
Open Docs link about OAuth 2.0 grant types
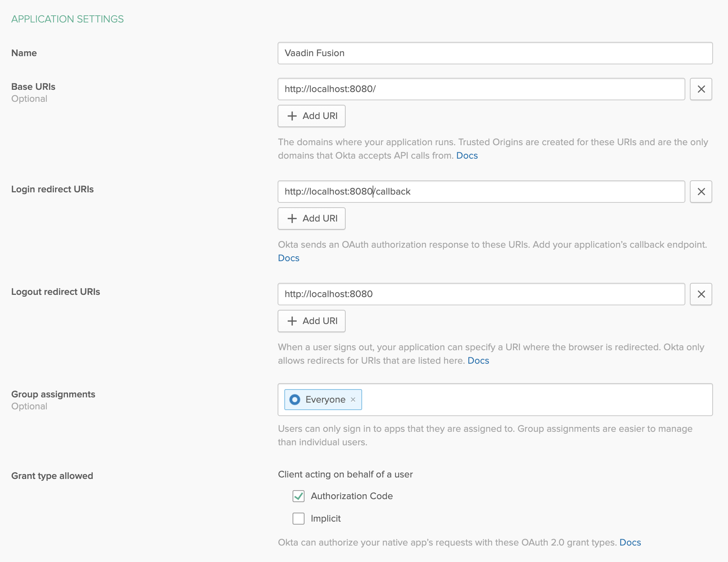[630, 543]
